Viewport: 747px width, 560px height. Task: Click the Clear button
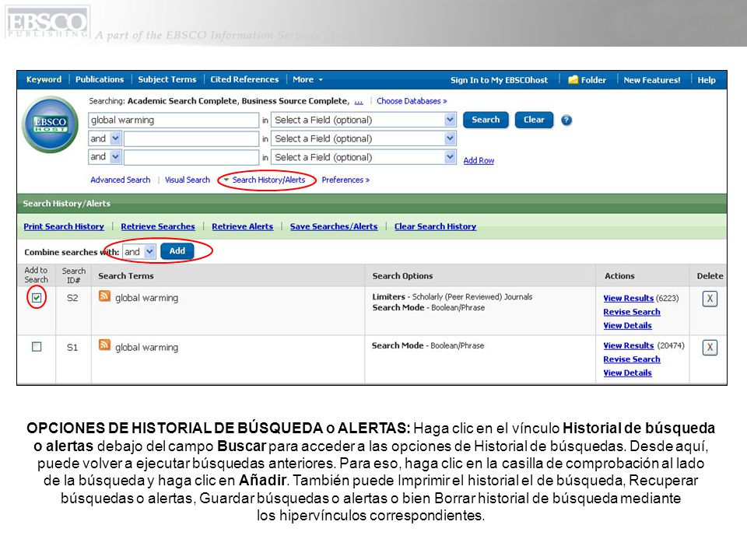coord(534,120)
